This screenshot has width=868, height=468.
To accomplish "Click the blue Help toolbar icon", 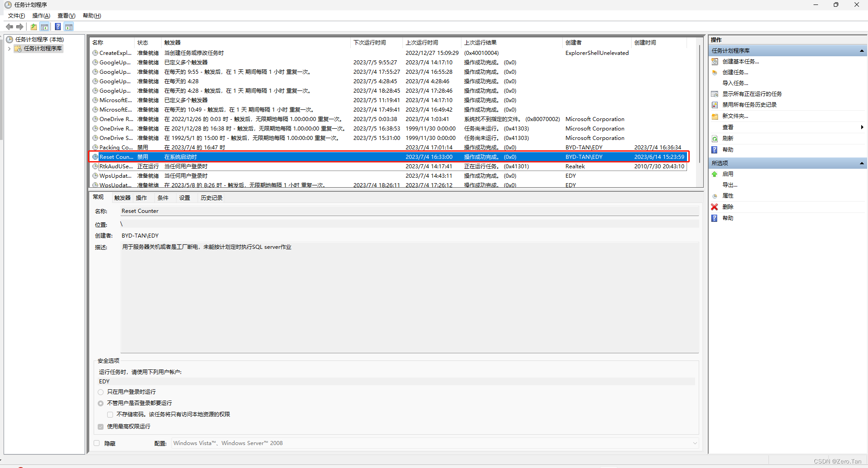I will pos(58,27).
